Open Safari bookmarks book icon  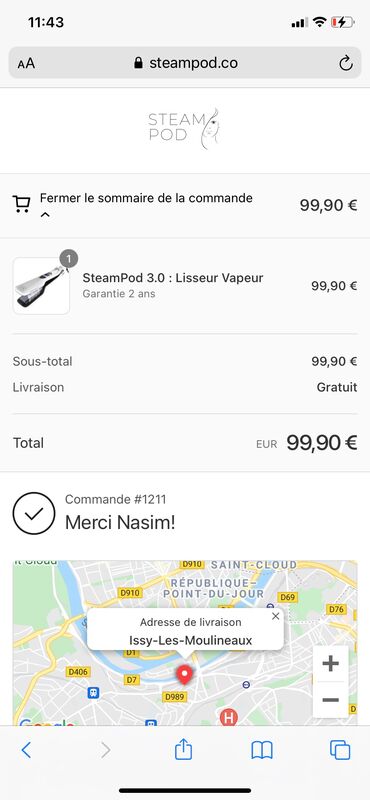pos(262,750)
